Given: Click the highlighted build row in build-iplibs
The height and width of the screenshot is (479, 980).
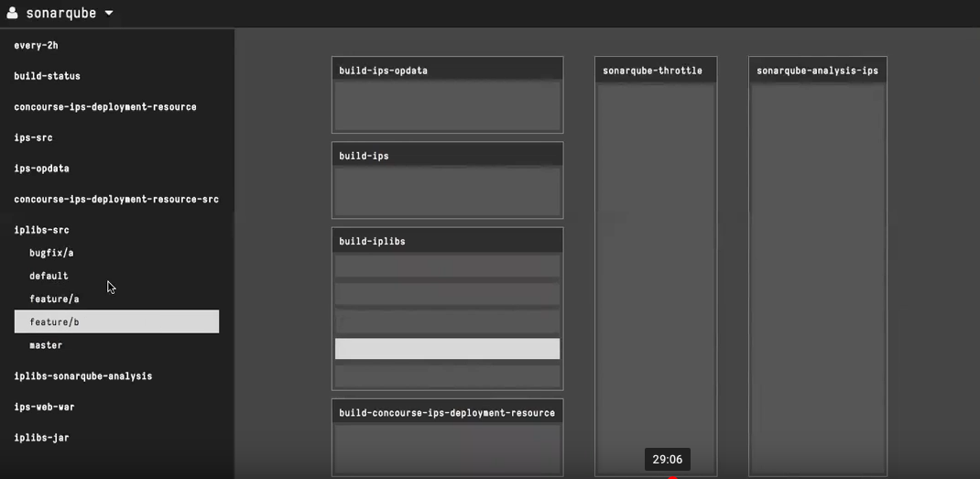Looking at the screenshot, I should (x=447, y=349).
